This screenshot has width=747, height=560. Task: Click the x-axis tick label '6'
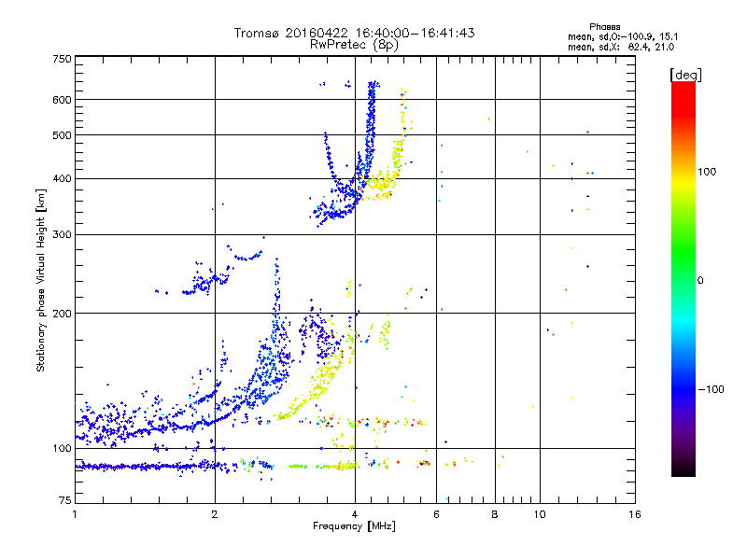coord(436,514)
